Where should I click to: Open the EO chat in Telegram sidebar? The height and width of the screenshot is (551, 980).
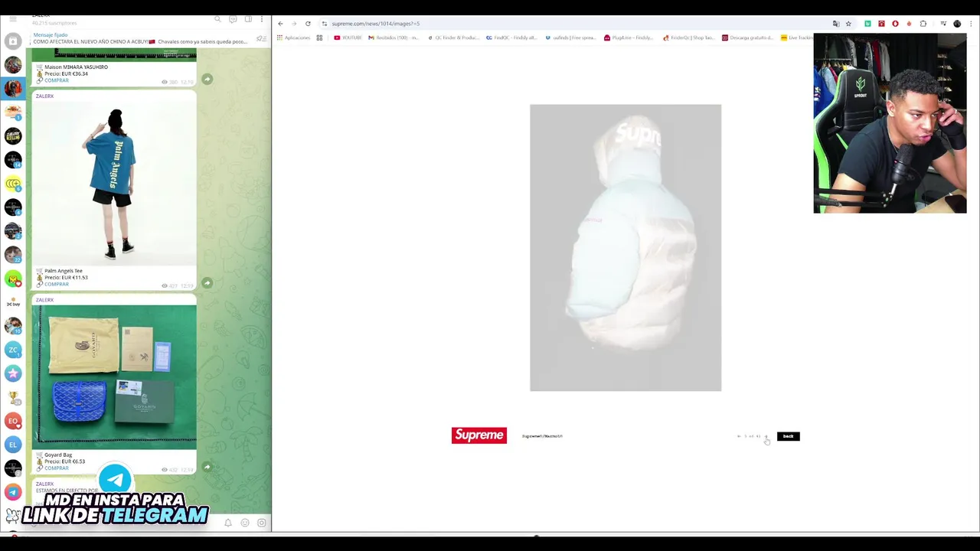[x=13, y=421]
